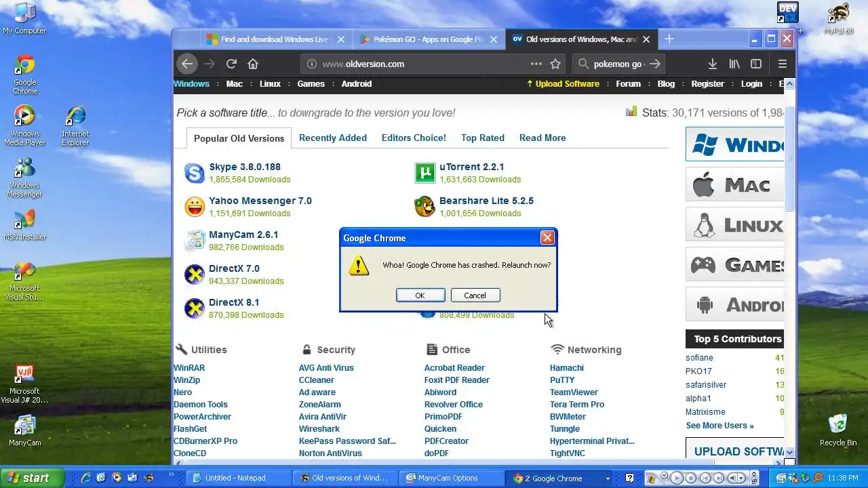
Task: Show downloads via the toolbar download arrow
Action: pyautogui.click(x=713, y=64)
